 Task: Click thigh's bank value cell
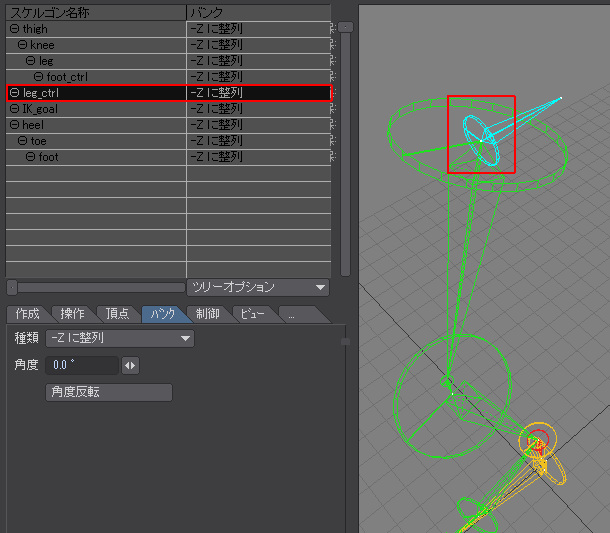259,29
